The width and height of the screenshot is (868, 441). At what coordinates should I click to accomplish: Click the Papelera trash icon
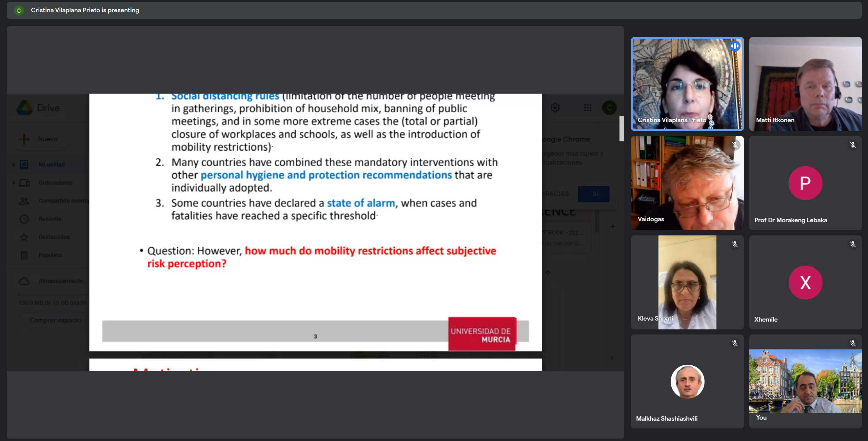tap(24, 255)
